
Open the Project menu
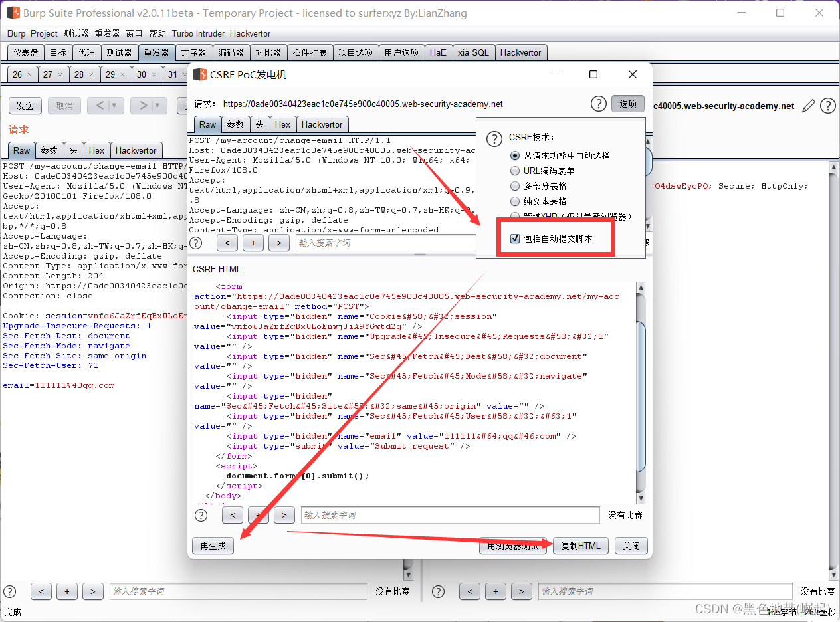44,33
